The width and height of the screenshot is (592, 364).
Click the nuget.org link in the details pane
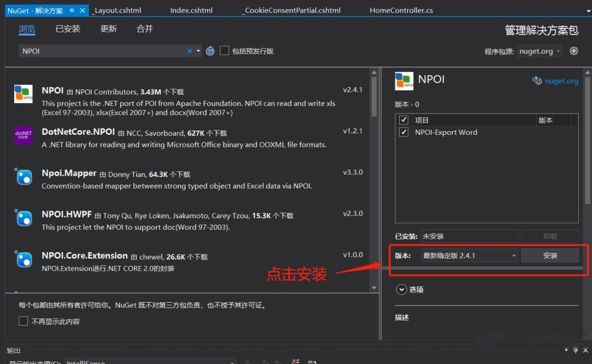561,81
